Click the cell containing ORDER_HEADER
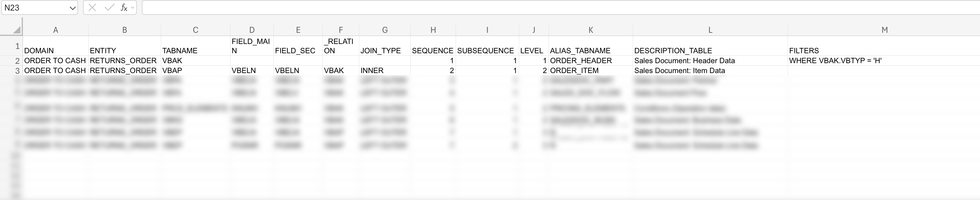The height and width of the screenshot is (200, 980). pos(590,60)
